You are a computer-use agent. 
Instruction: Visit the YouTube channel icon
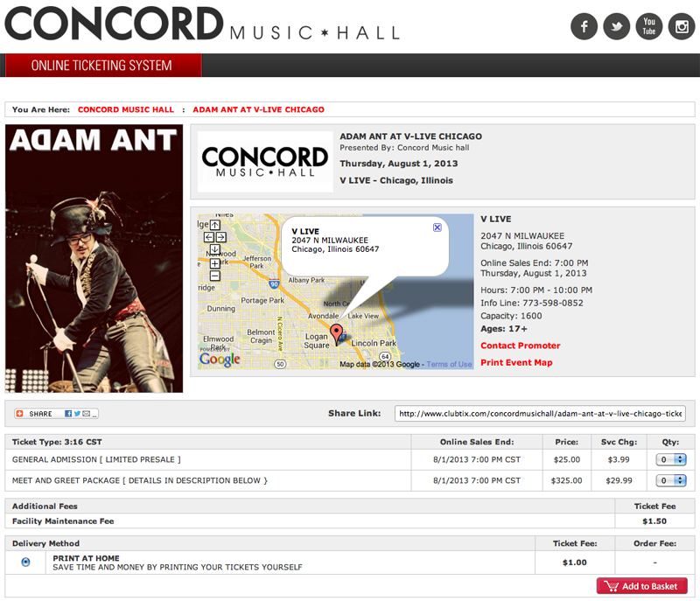point(648,25)
